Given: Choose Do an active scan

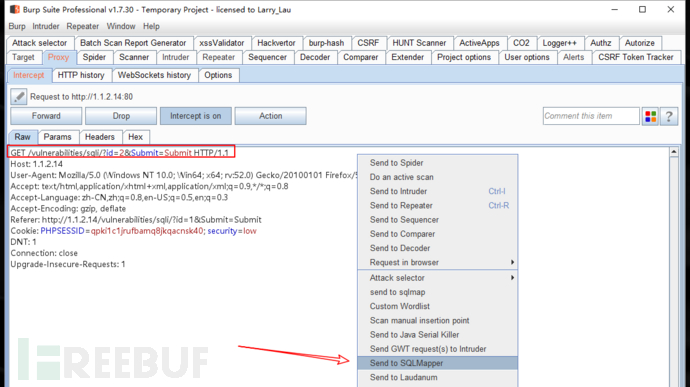Looking at the screenshot, I should click(x=437, y=177).
